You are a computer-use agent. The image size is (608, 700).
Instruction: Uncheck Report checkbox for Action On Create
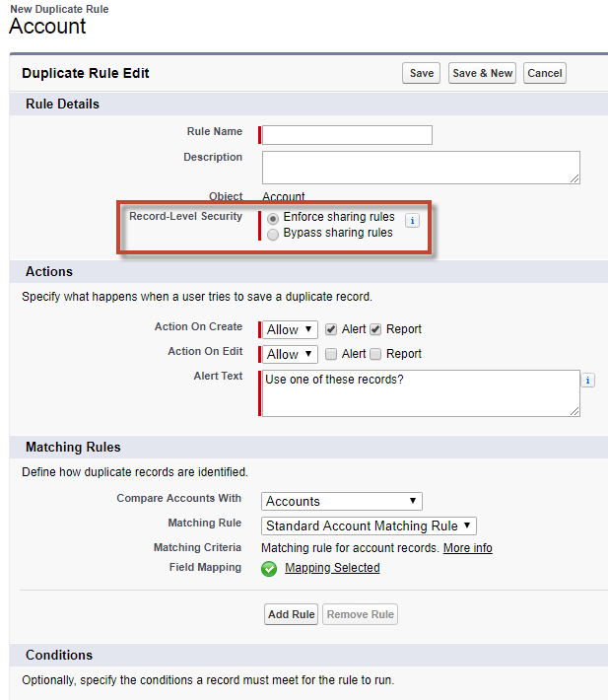click(x=375, y=329)
